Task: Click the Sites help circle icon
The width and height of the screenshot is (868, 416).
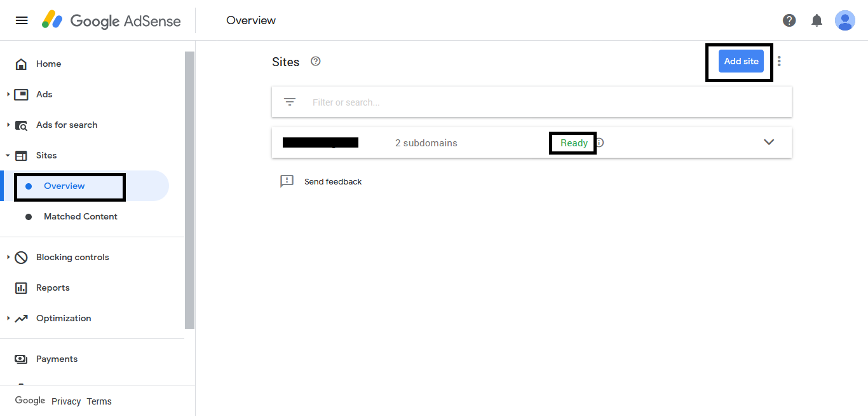Action: coord(315,62)
